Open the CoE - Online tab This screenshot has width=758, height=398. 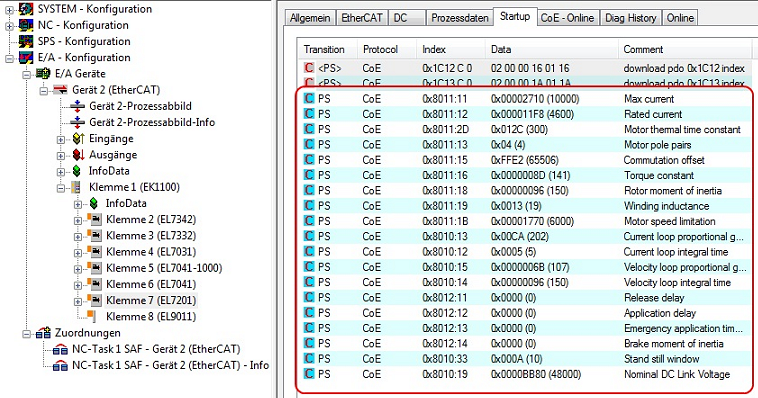pyautogui.click(x=567, y=18)
